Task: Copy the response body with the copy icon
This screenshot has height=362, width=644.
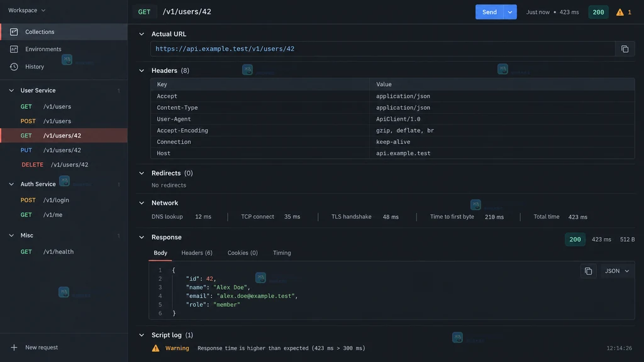Action: click(588, 271)
